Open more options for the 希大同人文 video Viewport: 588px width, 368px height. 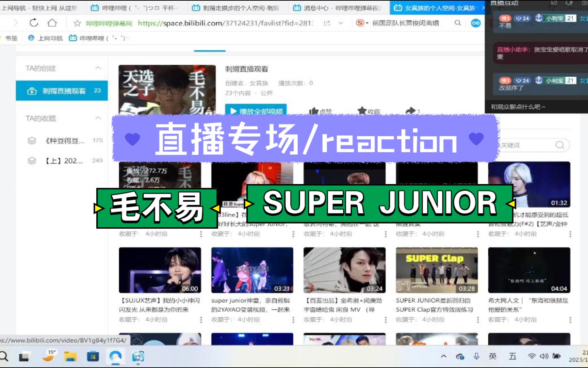coord(570,320)
